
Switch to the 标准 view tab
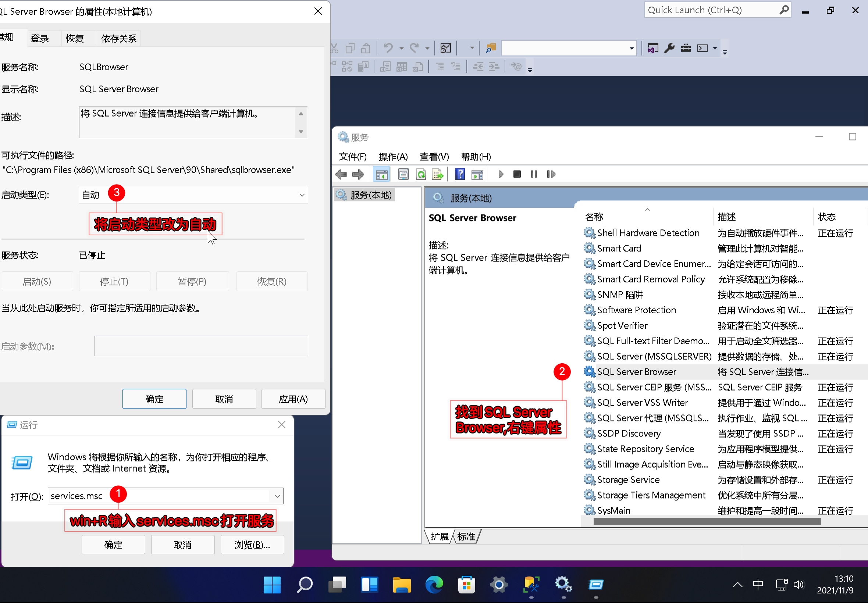coord(466,536)
